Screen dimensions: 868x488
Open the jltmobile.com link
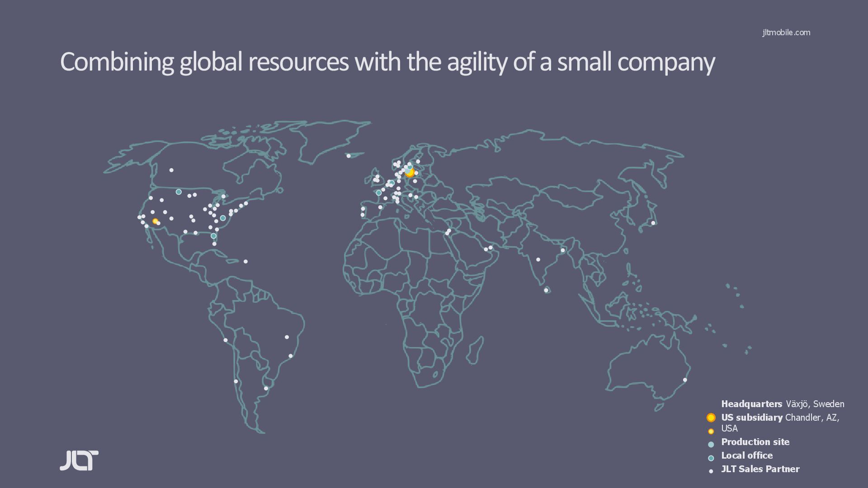786,33
